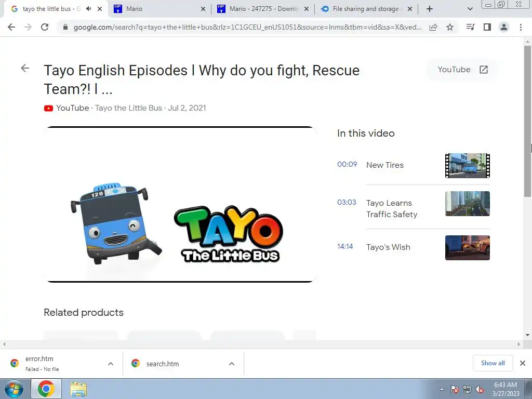Screen dimensions: 532x399
Task: Open the Windows Start menu
Action: tap(14, 389)
